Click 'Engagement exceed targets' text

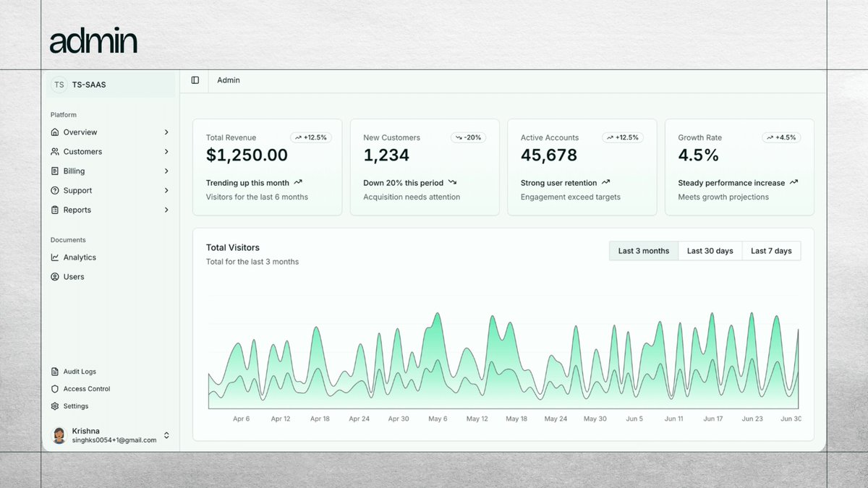pyautogui.click(x=571, y=197)
